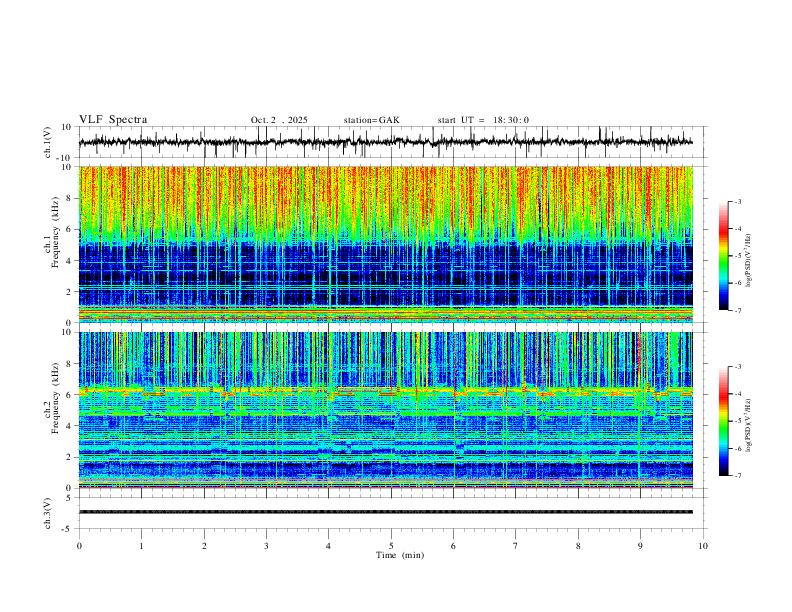Click the time axis tick label '10'
This screenshot has height=612, width=792.
pyautogui.click(x=703, y=546)
